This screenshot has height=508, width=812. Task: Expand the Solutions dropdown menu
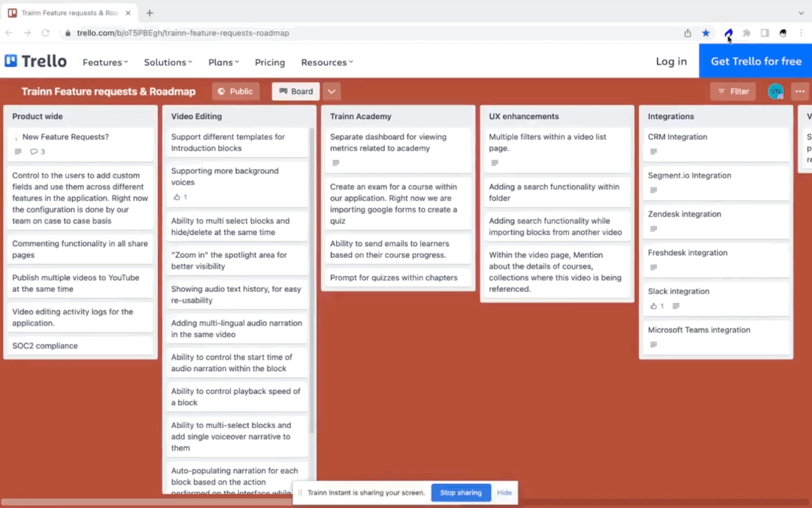(168, 62)
